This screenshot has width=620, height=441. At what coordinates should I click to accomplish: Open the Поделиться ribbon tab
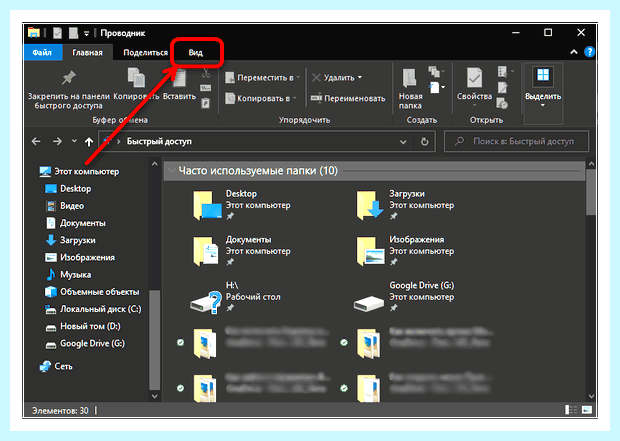pyautogui.click(x=146, y=53)
